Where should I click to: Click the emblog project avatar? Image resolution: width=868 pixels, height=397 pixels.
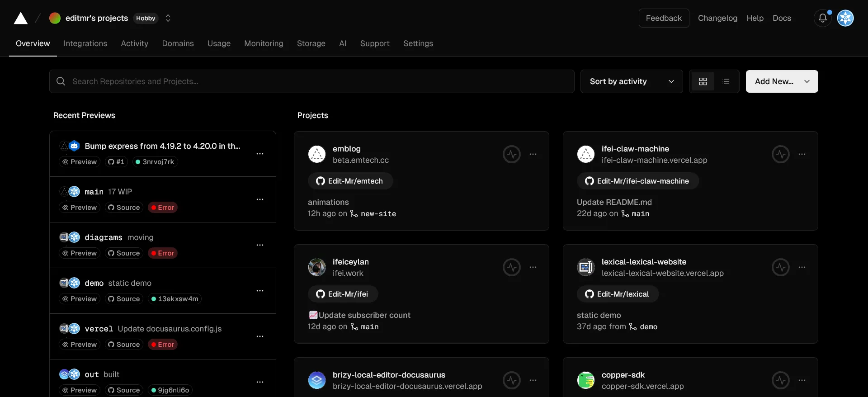coord(317,154)
